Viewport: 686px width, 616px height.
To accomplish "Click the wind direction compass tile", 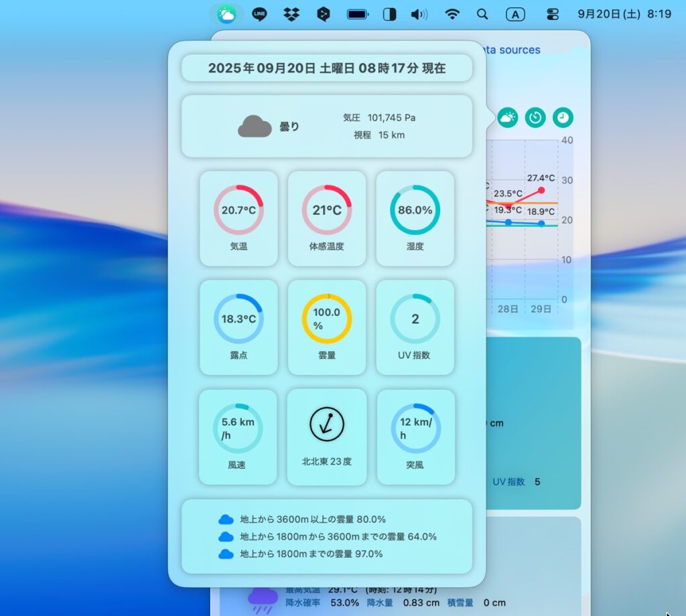I will pos(327,437).
